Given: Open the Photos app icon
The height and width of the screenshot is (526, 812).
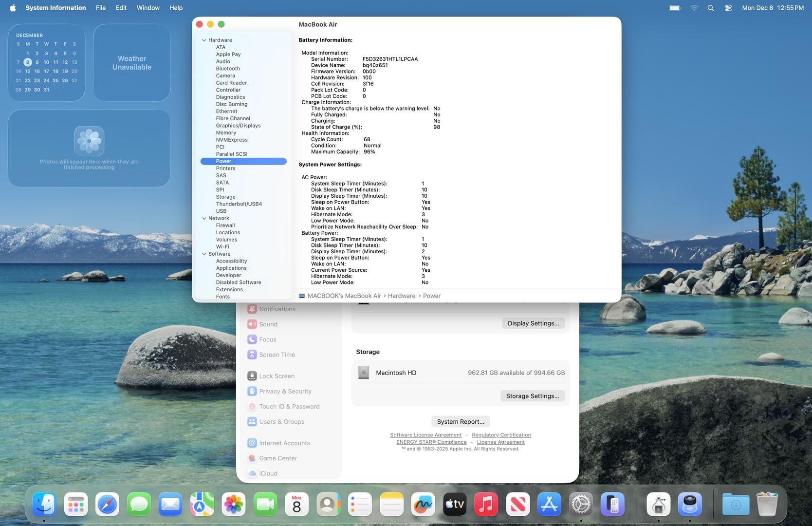Looking at the screenshot, I should tap(234, 504).
